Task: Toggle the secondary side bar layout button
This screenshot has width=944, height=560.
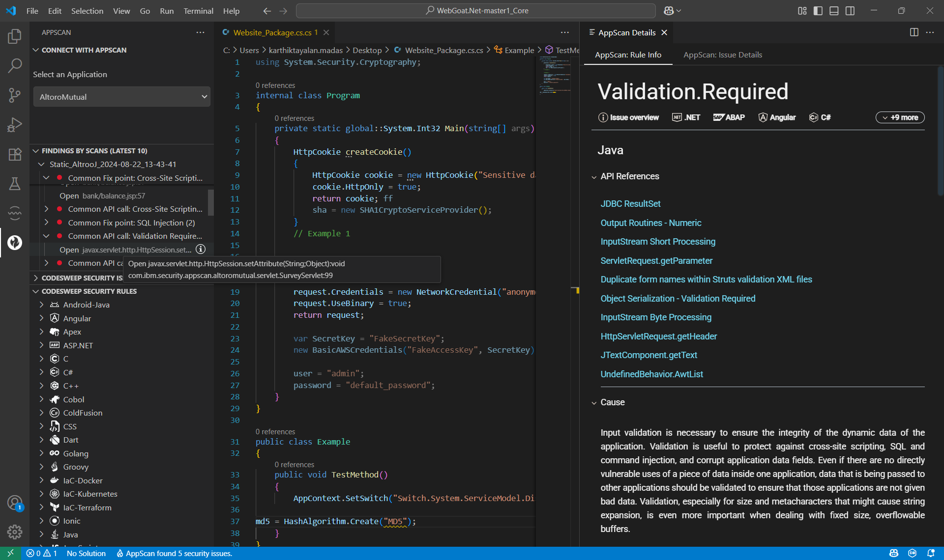Action: 850,11
